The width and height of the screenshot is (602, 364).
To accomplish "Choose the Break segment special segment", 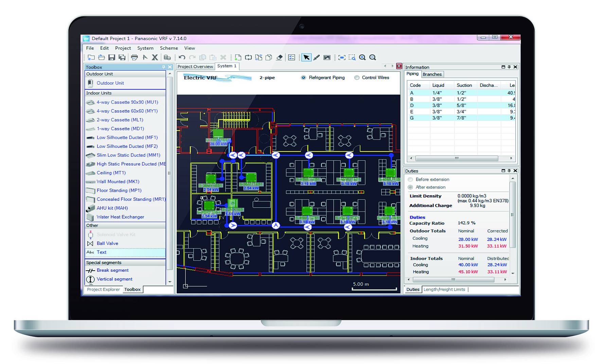I will pos(112,270).
